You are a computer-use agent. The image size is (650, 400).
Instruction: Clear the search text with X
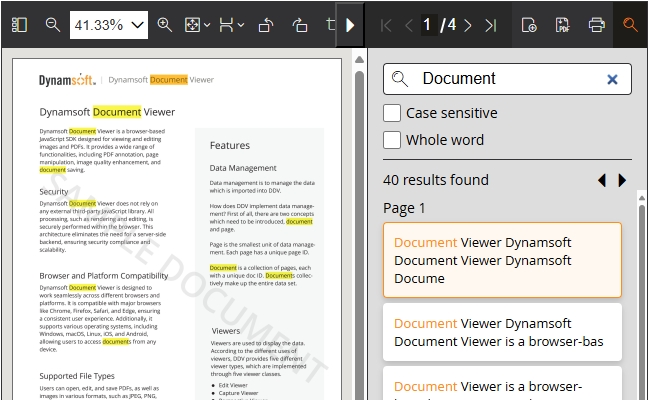(612, 79)
